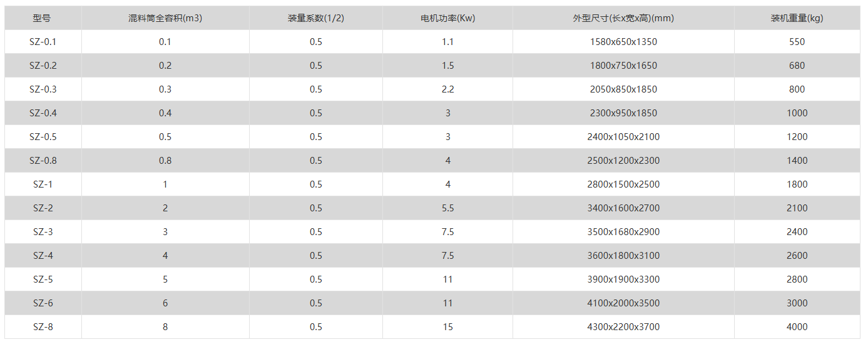Image resolution: width=868 pixels, height=347 pixels.
Task: Click the 混料筒全容积(m3) column header
Action: (165, 18)
